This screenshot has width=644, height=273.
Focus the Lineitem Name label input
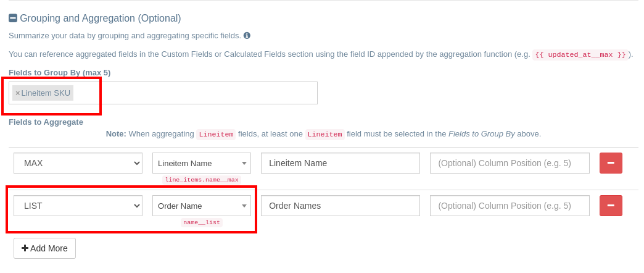[341, 163]
